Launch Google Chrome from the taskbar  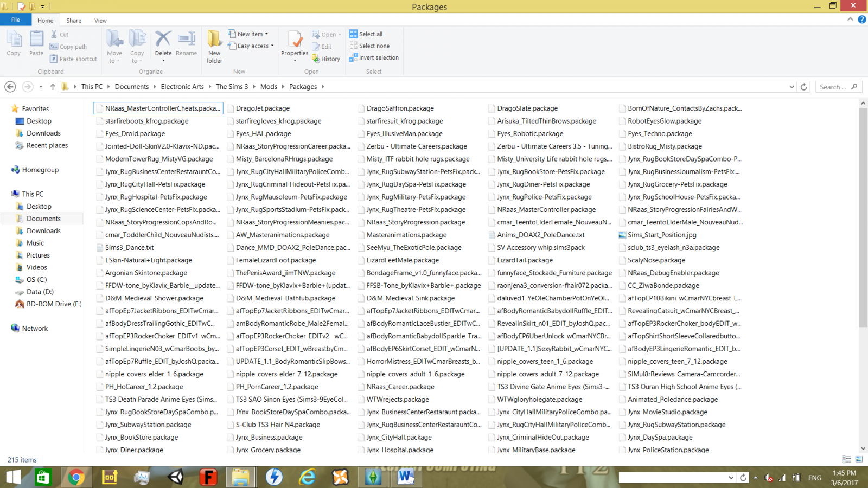(x=76, y=478)
